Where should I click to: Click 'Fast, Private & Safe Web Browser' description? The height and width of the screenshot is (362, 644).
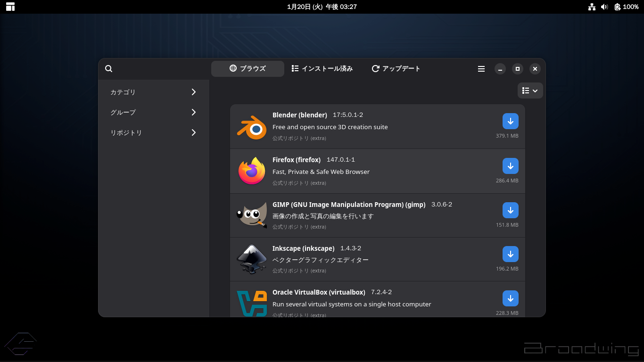[321, 172]
